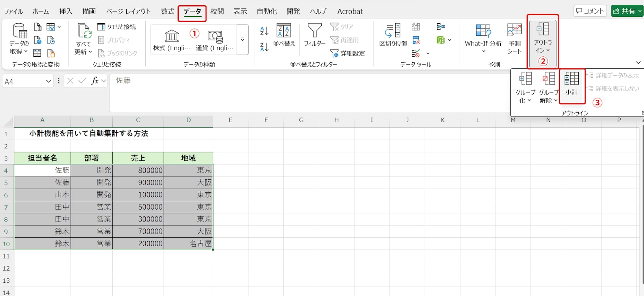Click the green Data Model icon
The height and width of the screenshot is (296, 644).
pyautogui.click(x=441, y=40)
